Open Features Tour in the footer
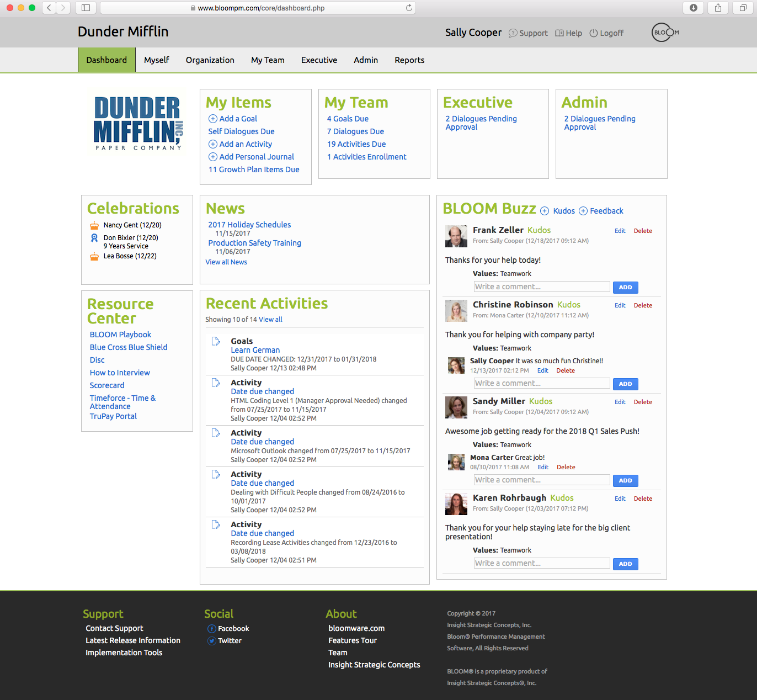757x700 pixels. click(x=353, y=640)
